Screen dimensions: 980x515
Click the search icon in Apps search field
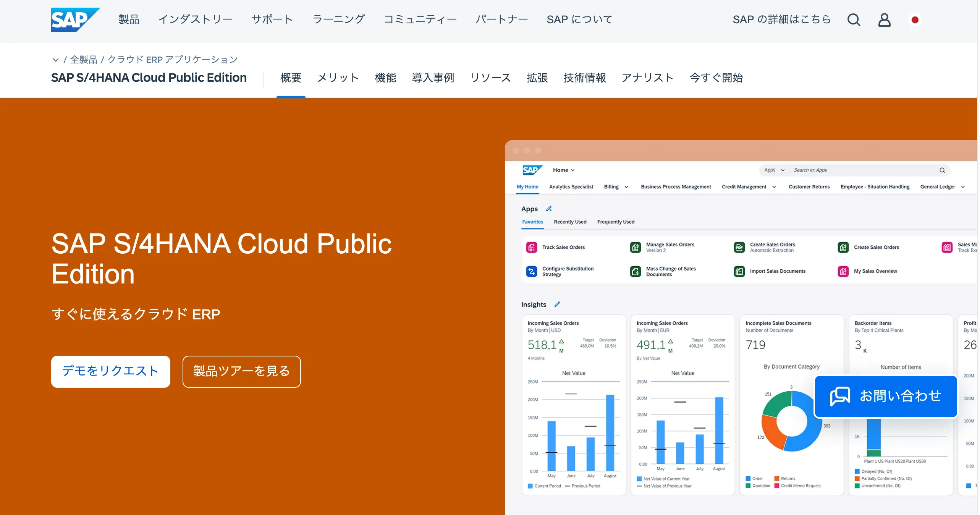click(942, 170)
